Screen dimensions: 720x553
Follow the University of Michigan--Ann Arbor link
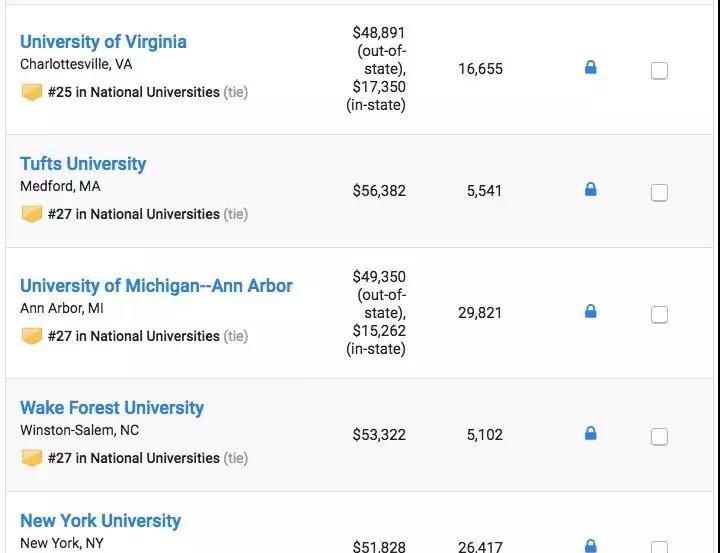156,286
